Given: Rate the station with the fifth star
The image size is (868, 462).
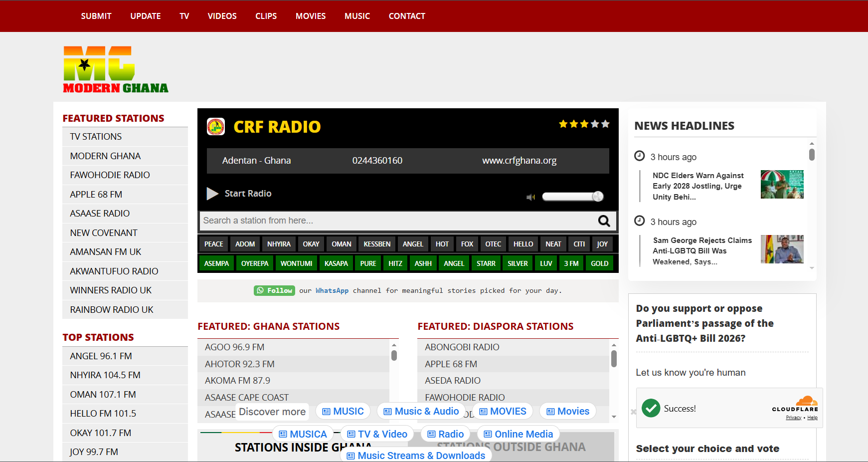Looking at the screenshot, I should [605, 124].
